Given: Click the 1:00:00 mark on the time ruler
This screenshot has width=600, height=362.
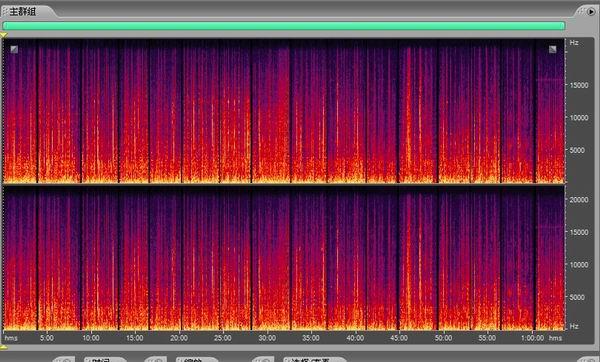Looking at the screenshot, I should click(532, 338).
